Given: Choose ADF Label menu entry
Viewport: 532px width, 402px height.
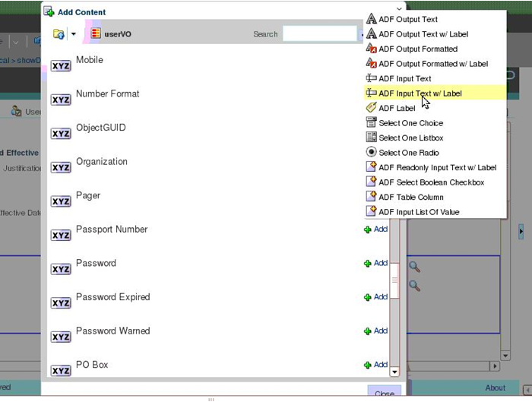Looking at the screenshot, I should (x=435, y=108).
